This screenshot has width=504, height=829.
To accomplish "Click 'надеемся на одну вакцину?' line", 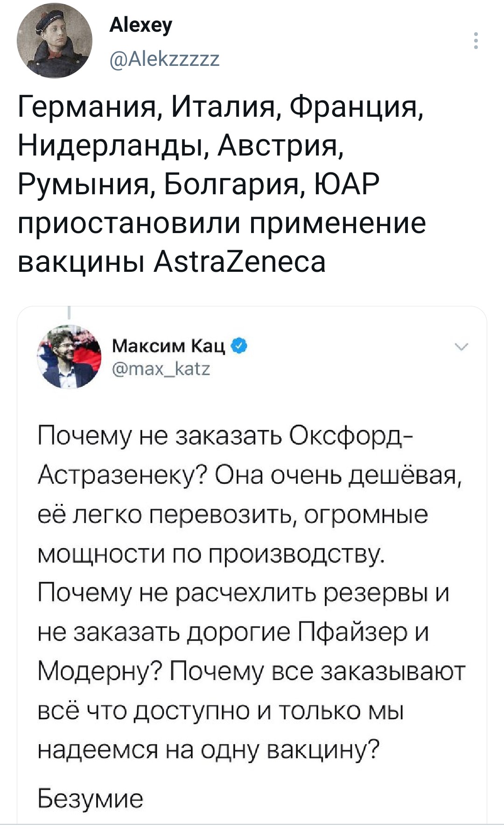I will (209, 750).
